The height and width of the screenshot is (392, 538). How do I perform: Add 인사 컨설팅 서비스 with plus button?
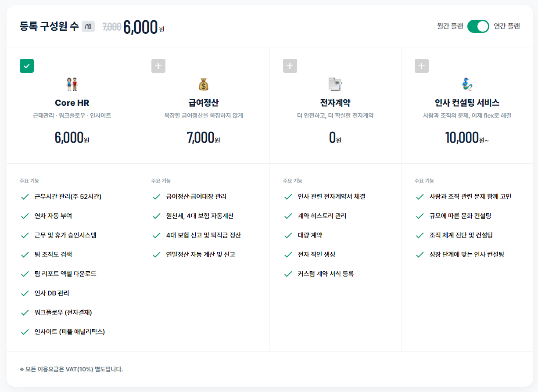[x=422, y=66]
